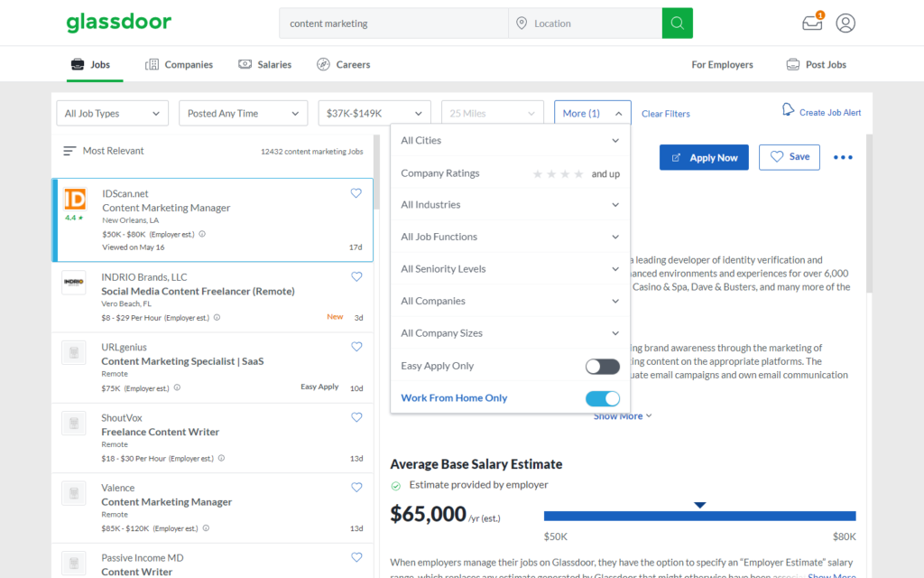Collapse the More (1) filters dropdown

pos(592,113)
